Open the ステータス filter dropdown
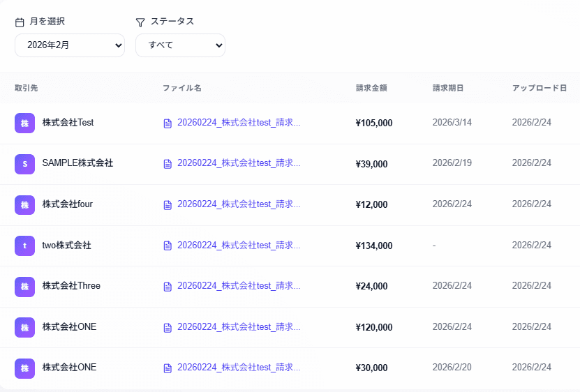The image size is (580, 392). pyautogui.click(x=180, y=45)
